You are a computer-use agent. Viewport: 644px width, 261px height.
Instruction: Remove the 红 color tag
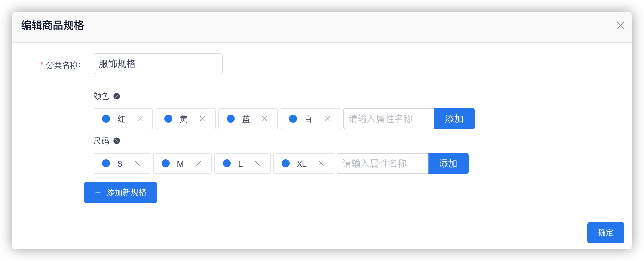pos(140,119)
